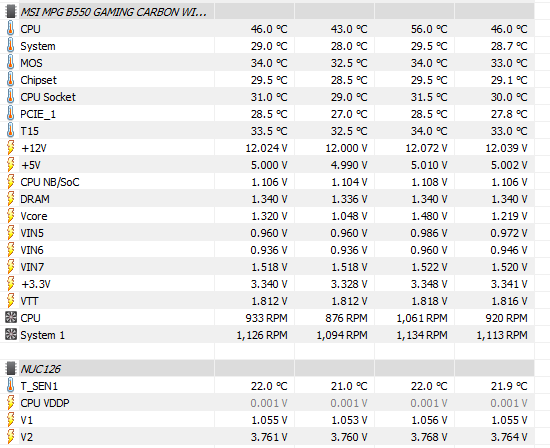Select the VIN6 label
This screenshot has width=550, height=448.
tap(32, 250)
